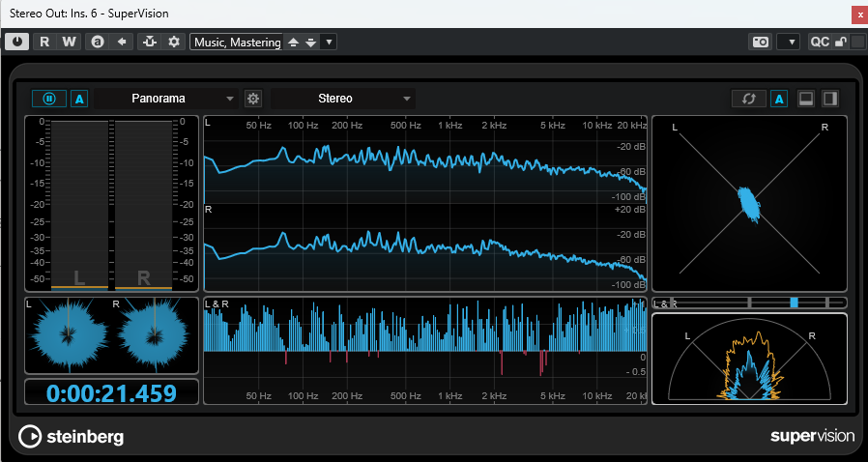Enable Read automation (R) button
868x462 pixels.
[x=44, y=42]
